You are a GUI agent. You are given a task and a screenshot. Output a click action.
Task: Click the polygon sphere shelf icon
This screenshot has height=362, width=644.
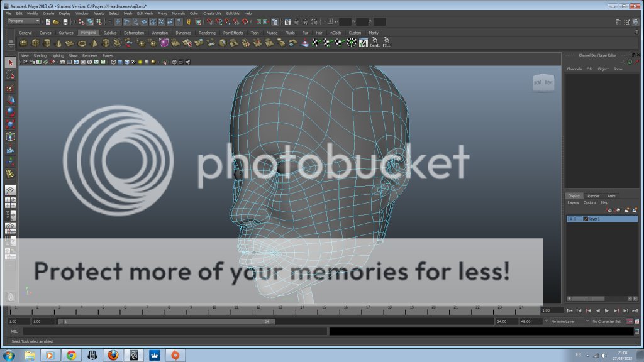(x=24, y=43)
